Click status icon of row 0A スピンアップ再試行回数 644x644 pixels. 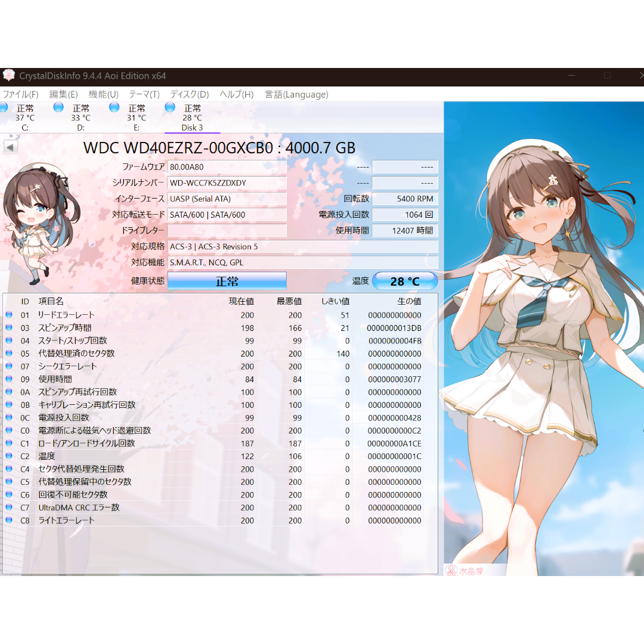tap(9, 391)
